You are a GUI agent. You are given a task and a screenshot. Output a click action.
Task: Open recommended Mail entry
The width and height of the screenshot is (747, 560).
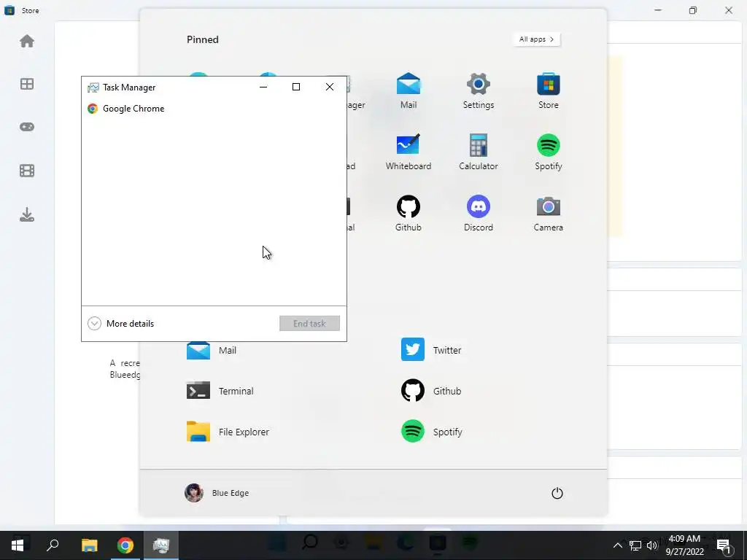(212, 350)
